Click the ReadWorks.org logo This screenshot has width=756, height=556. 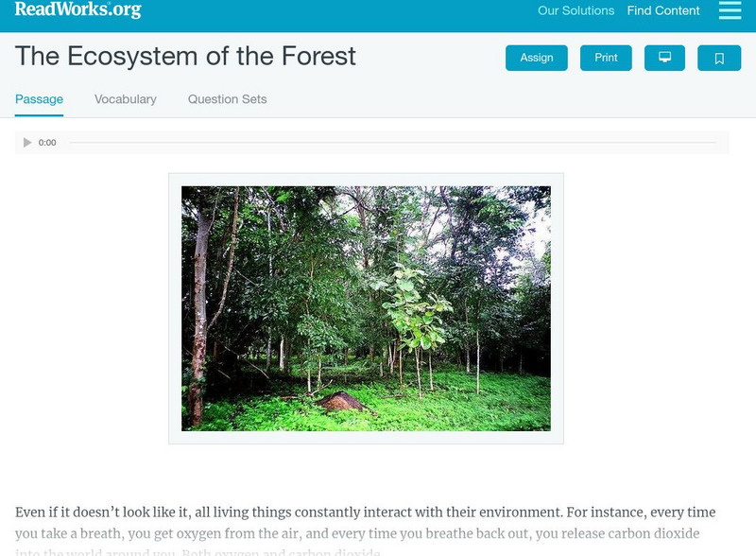pos(77,10)
